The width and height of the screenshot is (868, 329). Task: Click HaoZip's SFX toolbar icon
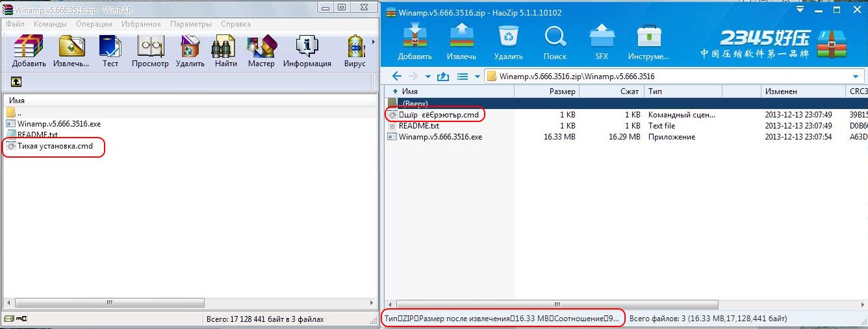pos(602,37)
